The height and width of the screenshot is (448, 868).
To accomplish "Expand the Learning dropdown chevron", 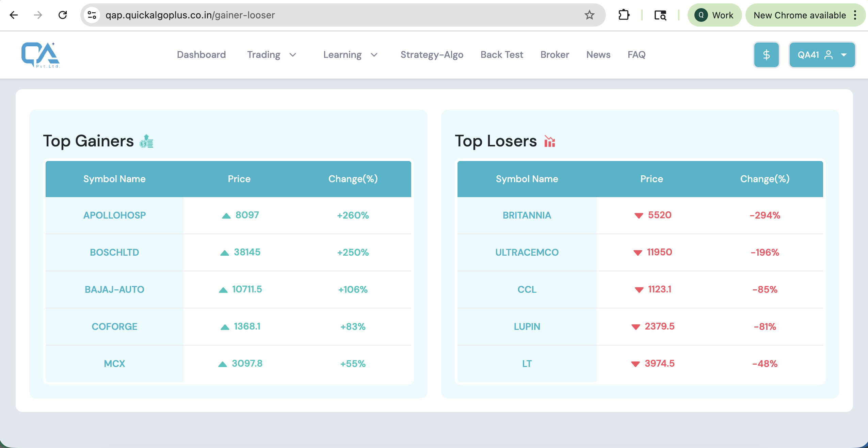I will coord(374,55).
